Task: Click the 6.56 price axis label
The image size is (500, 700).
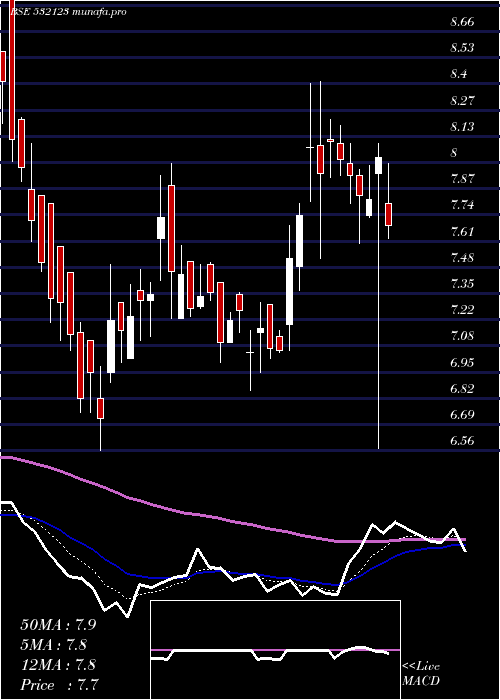Action: pos(462,441)
